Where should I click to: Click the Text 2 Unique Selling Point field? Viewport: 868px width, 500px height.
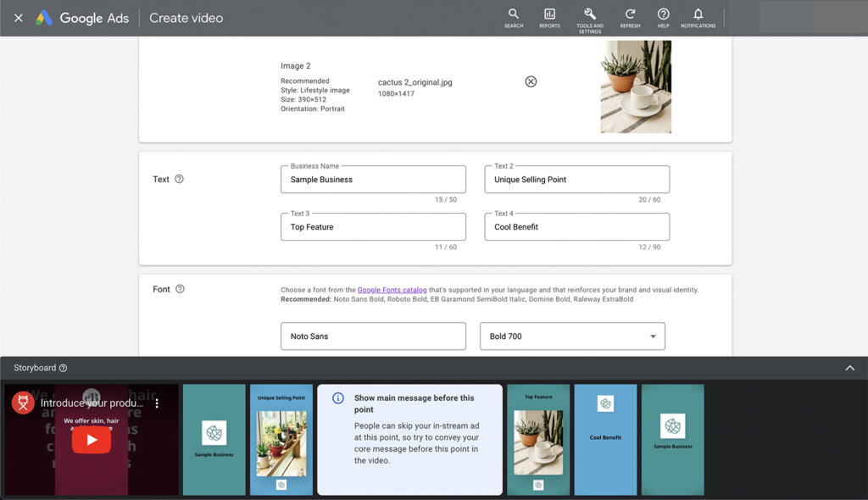(x=576, y=180)
